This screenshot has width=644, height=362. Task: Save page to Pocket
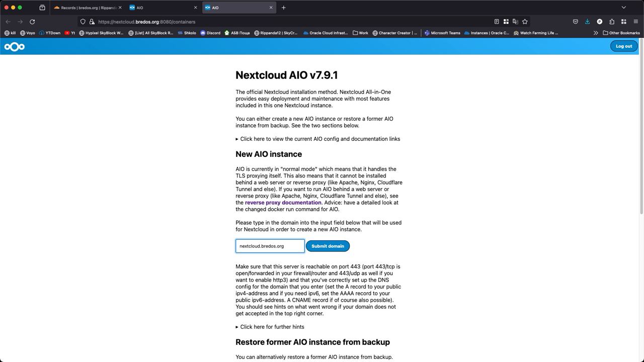coord(575,22)
